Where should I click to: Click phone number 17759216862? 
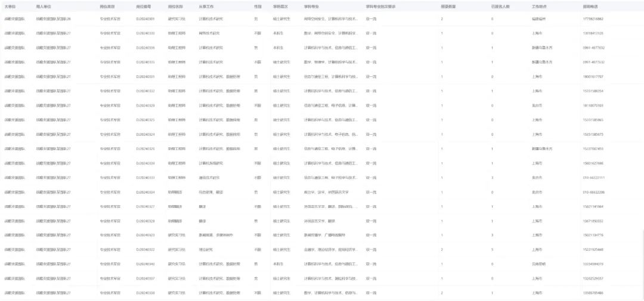pos(593,19)
